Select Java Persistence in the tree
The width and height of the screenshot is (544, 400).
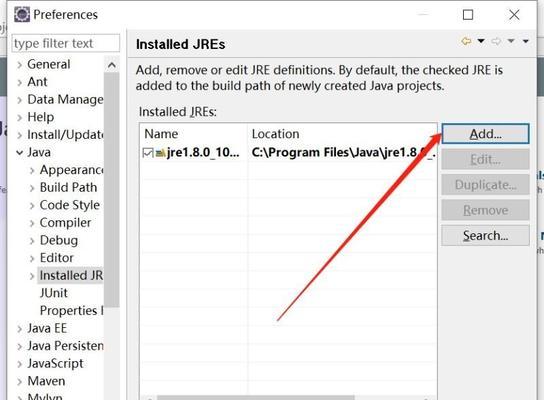click(65, 346)
